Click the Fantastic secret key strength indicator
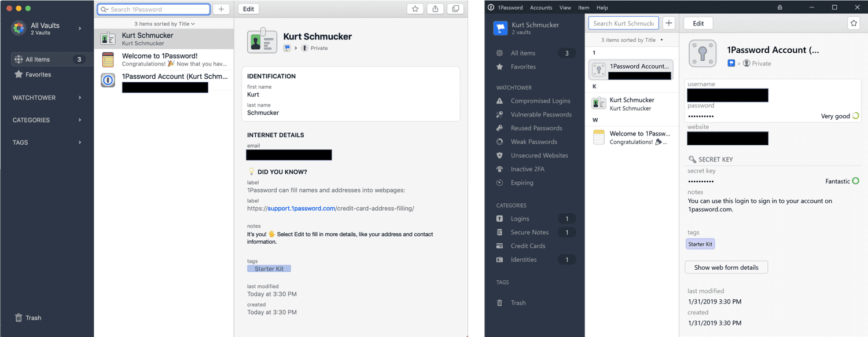Screen dimensions: 868x337 point(842,181)
